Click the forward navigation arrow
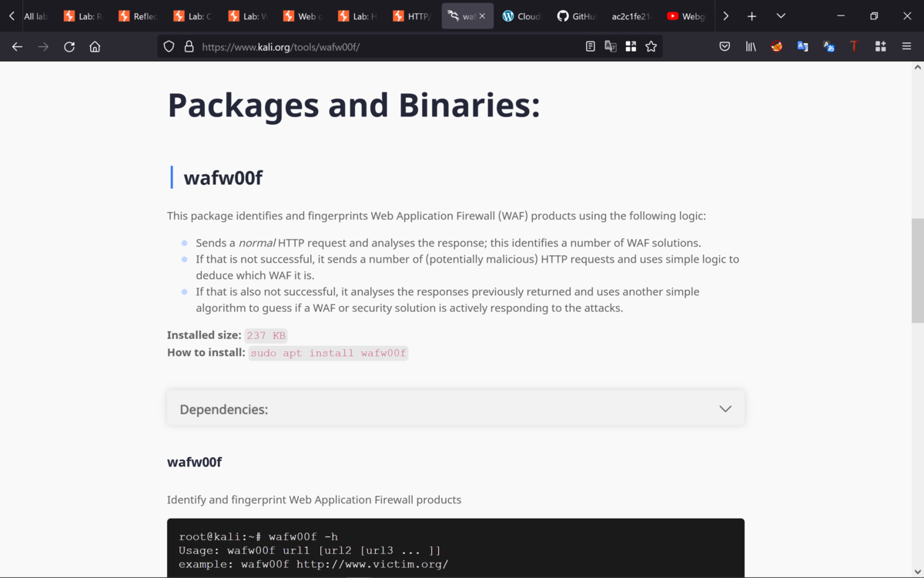The height and width of the screenshot is (578, 924). pyautogui.click(x=43, y=47)
